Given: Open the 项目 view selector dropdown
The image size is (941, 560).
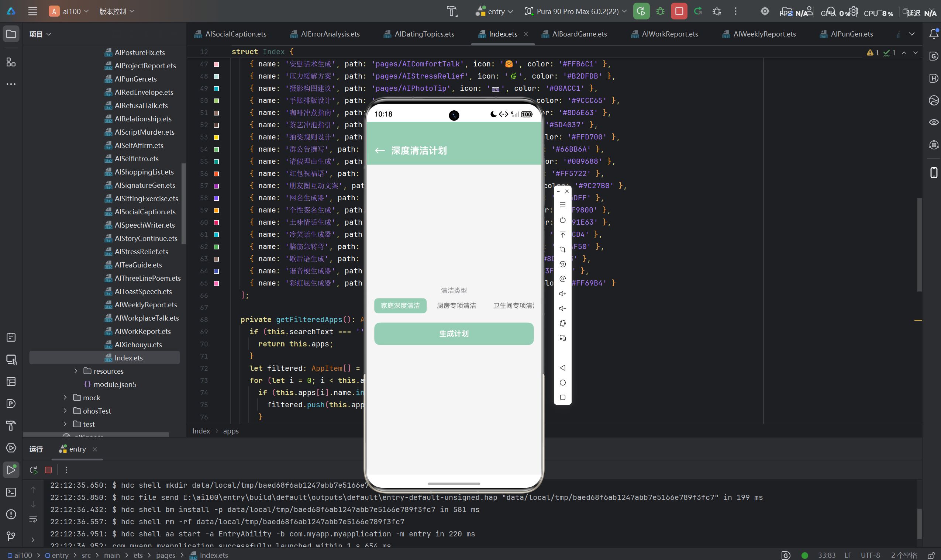Looking at the screenshot, I should (x=40, y=34).
